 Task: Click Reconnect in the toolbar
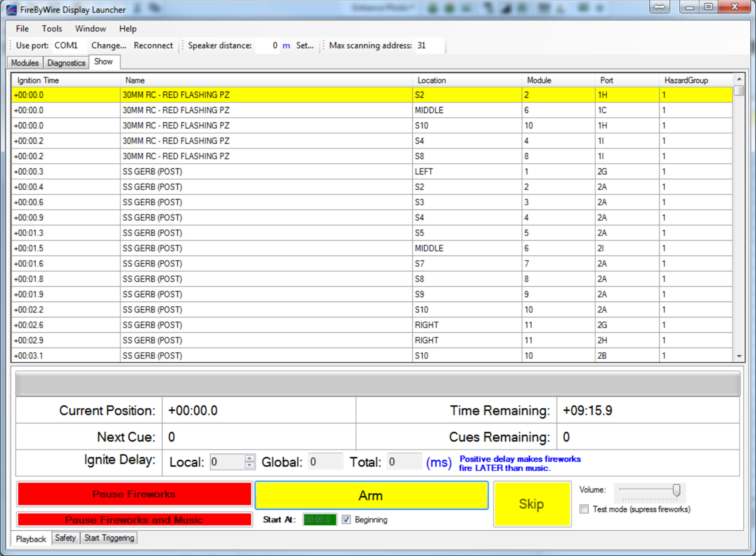click(x=153, y=45)
